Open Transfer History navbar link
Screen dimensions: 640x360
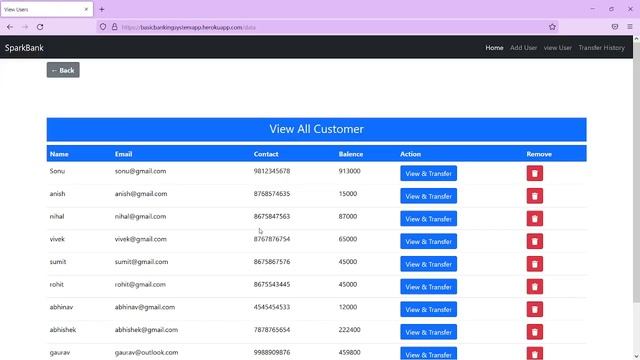pos(601,48)
